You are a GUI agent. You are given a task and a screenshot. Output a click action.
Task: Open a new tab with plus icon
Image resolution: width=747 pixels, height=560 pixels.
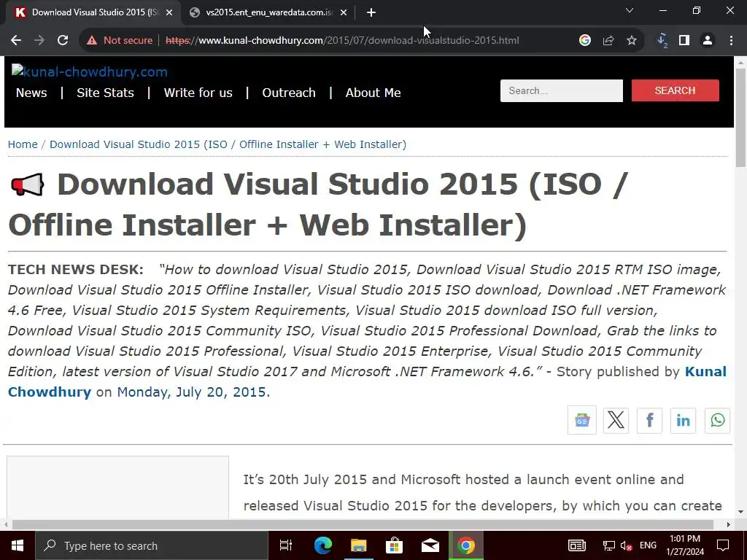[x=371, y=12]
